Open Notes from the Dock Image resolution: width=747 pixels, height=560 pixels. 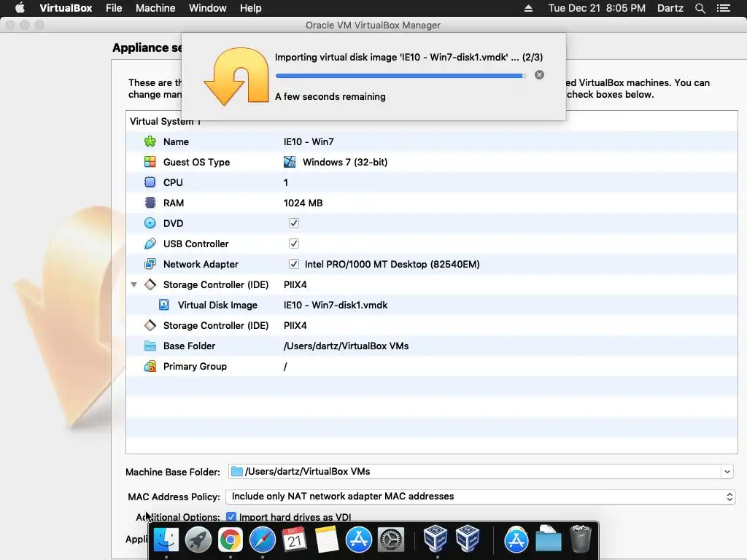[x=326, y=540]
